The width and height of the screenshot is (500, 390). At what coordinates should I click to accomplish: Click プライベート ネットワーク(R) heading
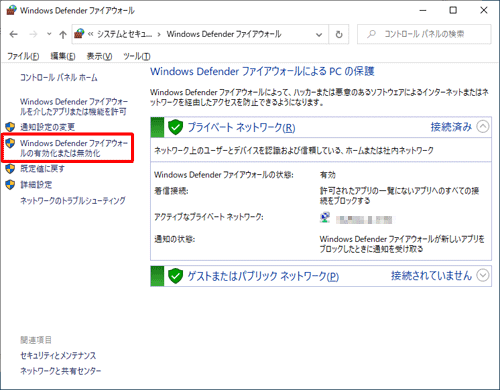(x=241, y=127)
